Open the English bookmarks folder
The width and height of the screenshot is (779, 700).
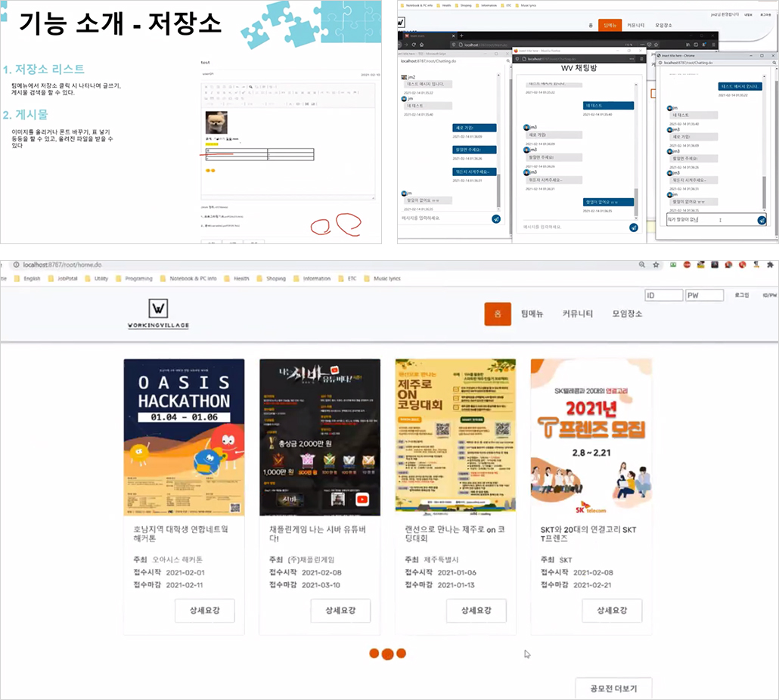point(27,278)
